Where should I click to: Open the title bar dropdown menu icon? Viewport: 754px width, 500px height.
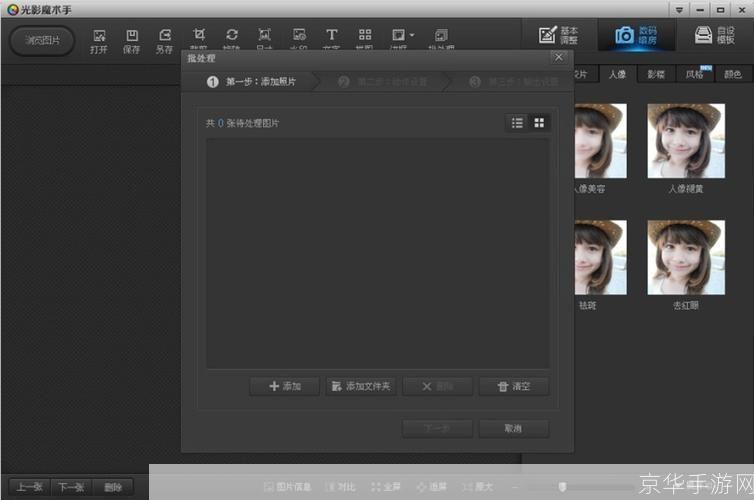tap(679, 10)
